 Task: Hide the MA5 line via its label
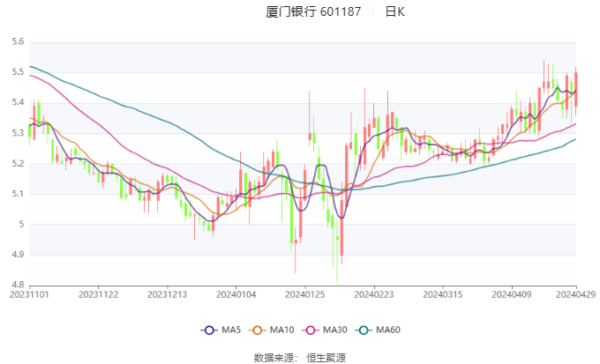coord(231,330)
